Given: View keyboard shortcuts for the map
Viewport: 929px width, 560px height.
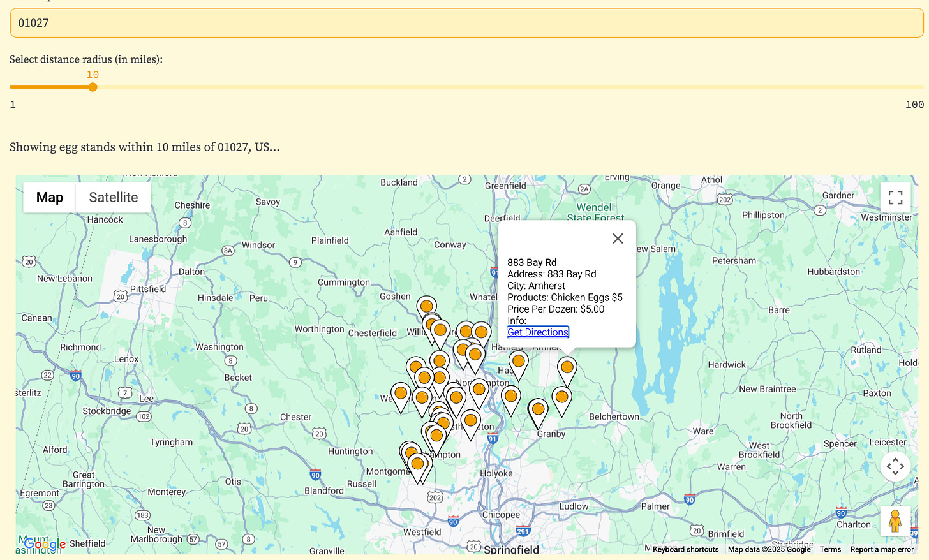Looking at the screenshot, I should [685, 549].
